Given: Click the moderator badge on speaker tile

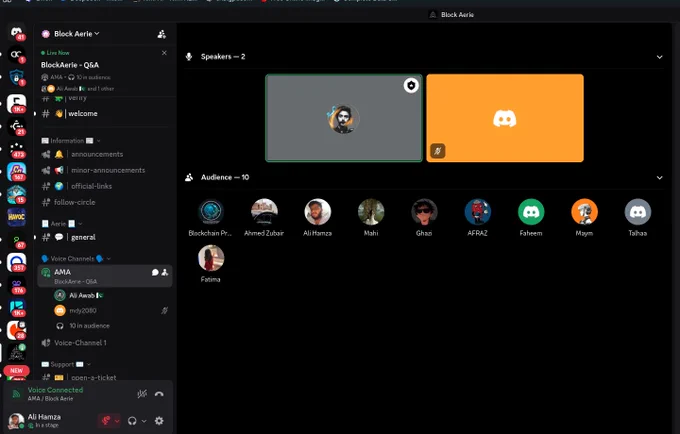Looking at the screenshot, I should point(411,85).
